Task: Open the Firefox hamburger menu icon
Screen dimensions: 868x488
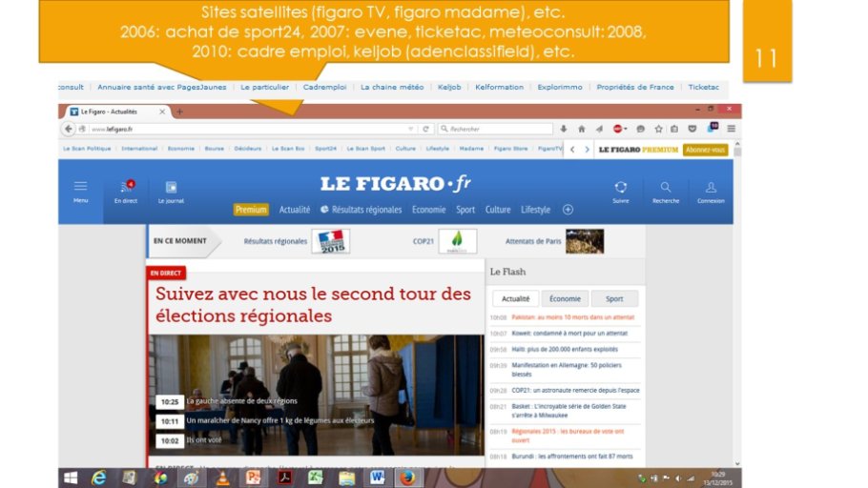Action: 732,129
